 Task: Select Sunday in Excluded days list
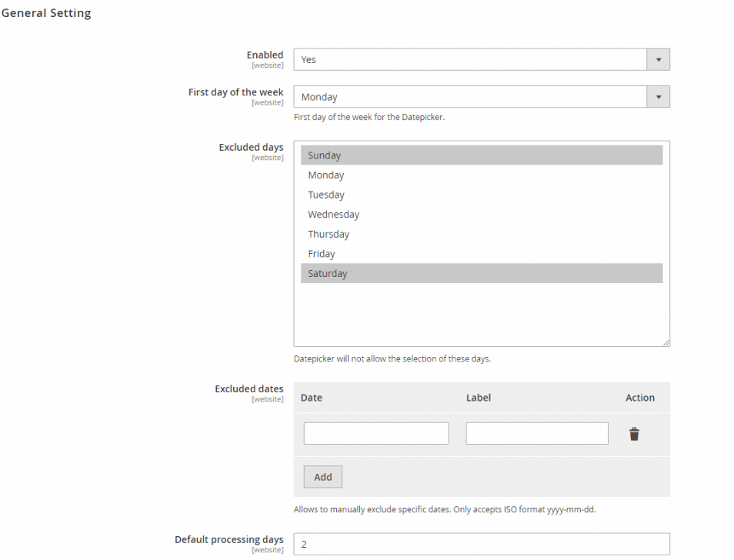click(481, 155)
